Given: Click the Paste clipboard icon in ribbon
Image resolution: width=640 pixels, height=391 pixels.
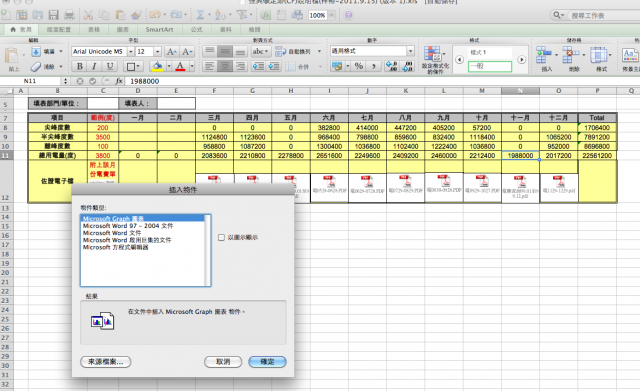Looking at the screenshot, I should [11, 55].
